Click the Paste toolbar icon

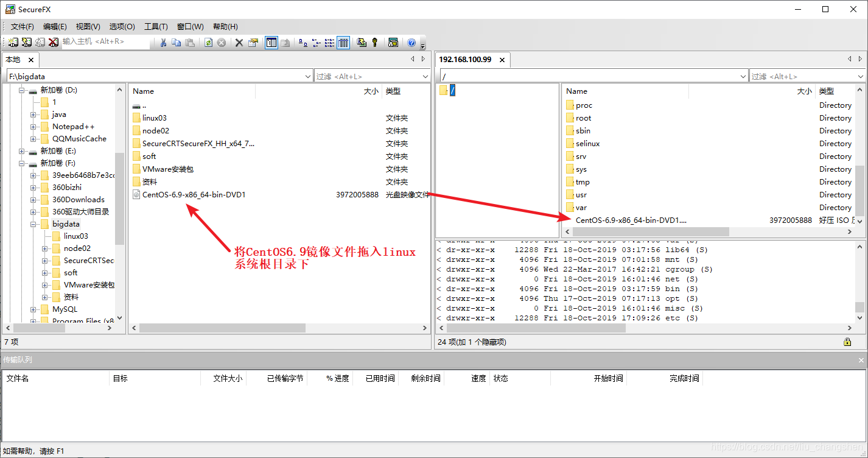pos(190,42)
